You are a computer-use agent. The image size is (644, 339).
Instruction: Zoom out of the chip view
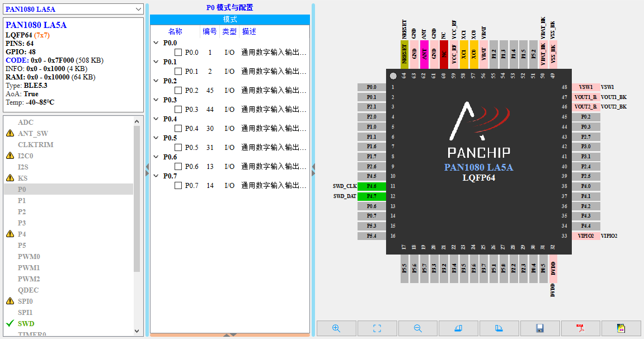418,328
